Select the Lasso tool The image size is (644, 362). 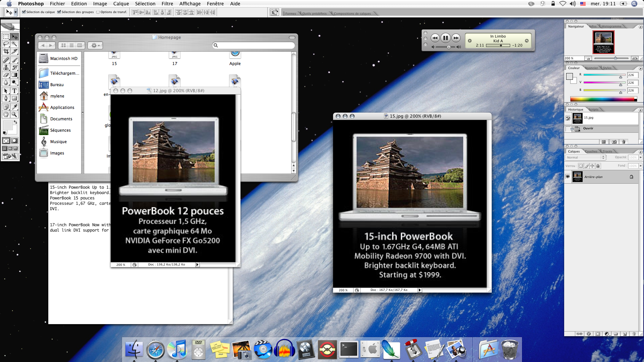coord(6,44)
